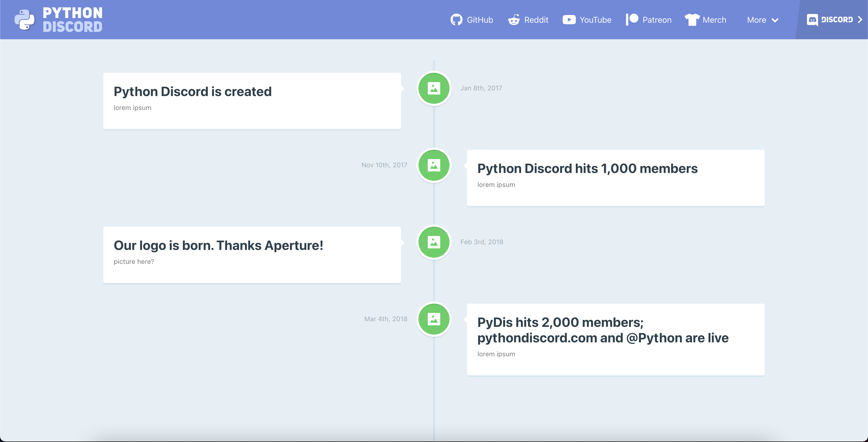Screen dimensions: 868x442
Task: Click the Discord logo icon in navbar
Action: click(x=812, y=20)
